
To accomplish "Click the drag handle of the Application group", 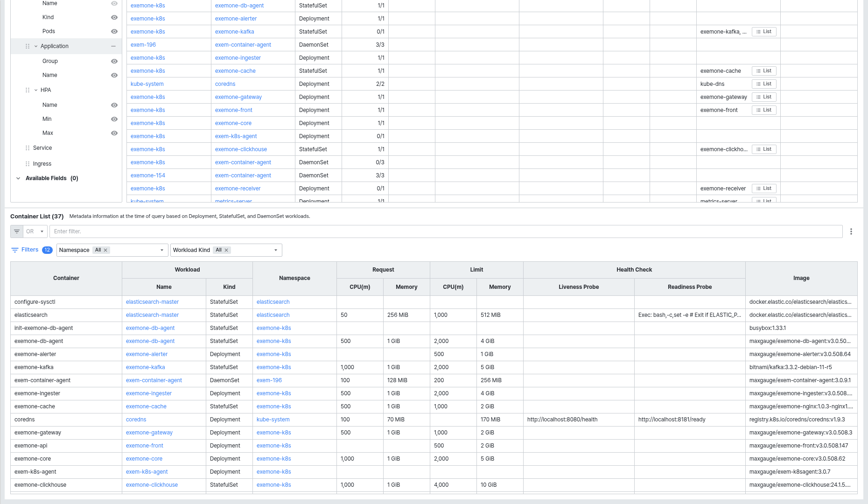I will [x=28, y=46].
